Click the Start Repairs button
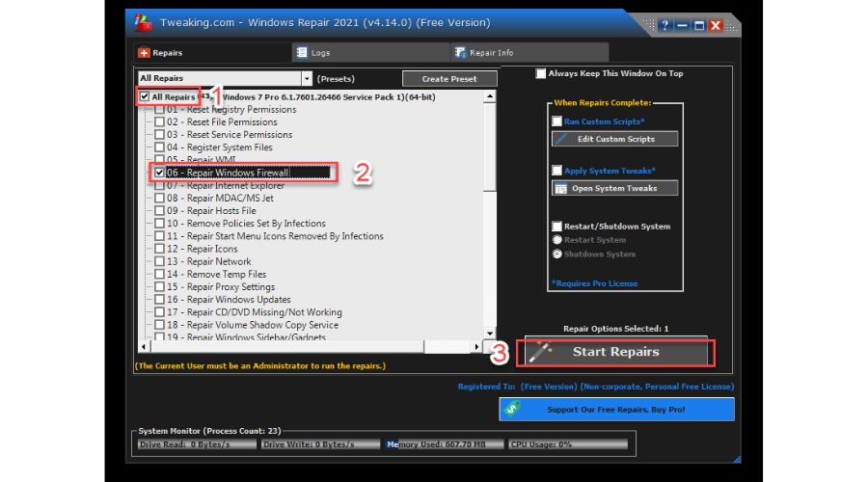The height and width of the screenshot is (482, 868). click(x=615, y=353)
